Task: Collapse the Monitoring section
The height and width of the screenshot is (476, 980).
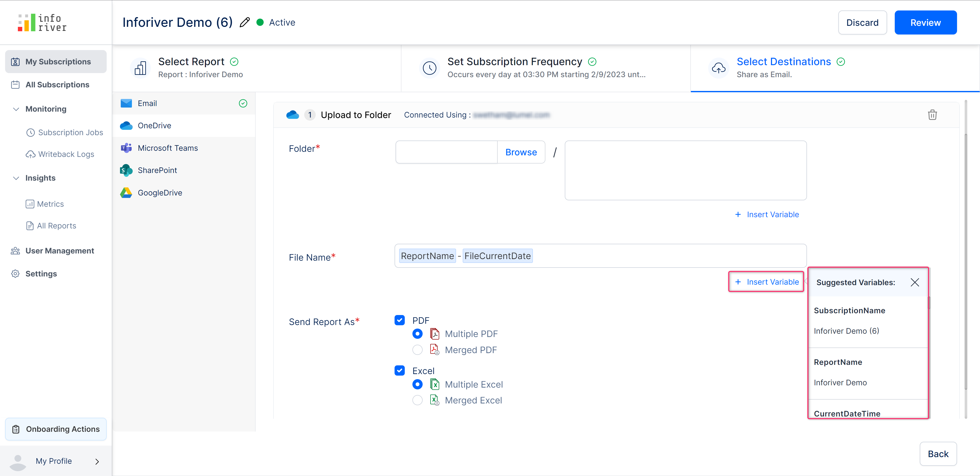Action: 16,109
